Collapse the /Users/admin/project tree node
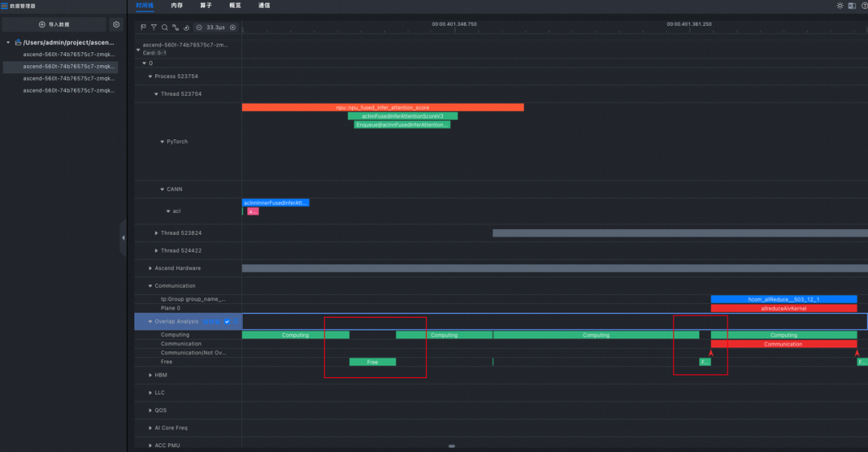Screen dimensions: 868x452 click(8, 42)
